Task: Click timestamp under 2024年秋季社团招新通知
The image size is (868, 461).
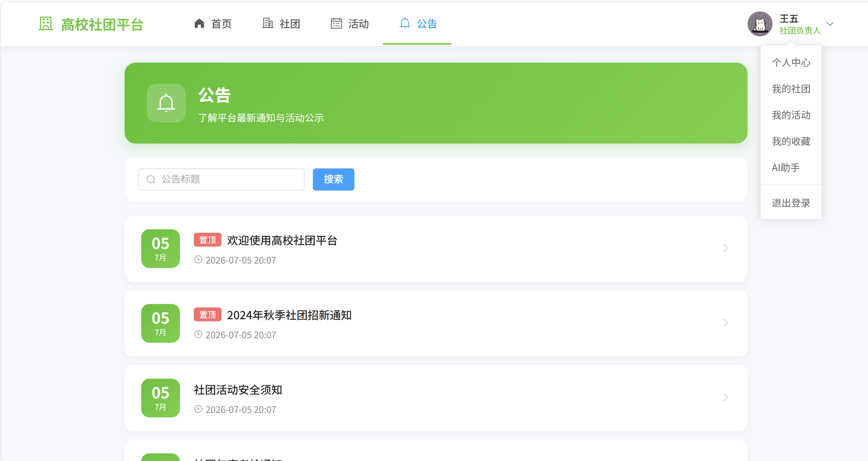Action: [x=241, y=335]
